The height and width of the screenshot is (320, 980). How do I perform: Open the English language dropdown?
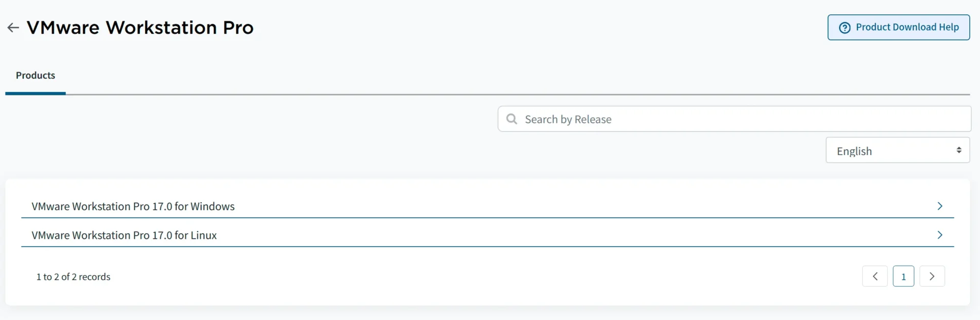pyautogui.click(x=898, y=150)
